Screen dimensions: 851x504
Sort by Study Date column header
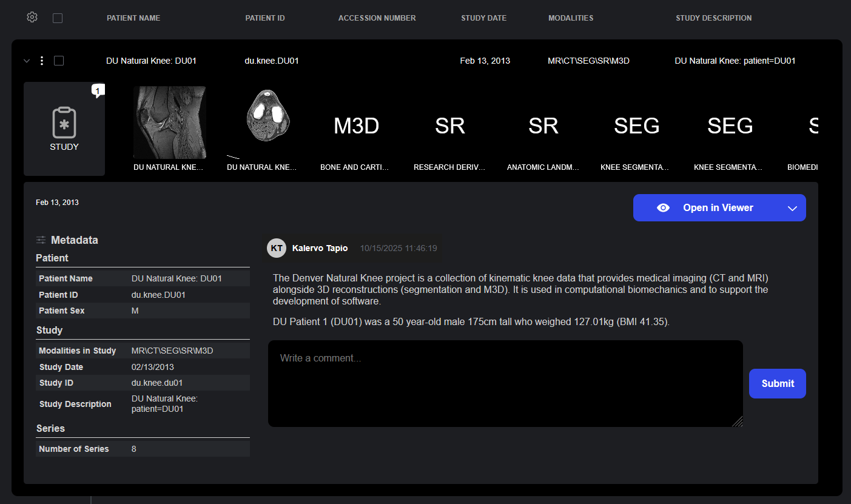tap(483, 18)
